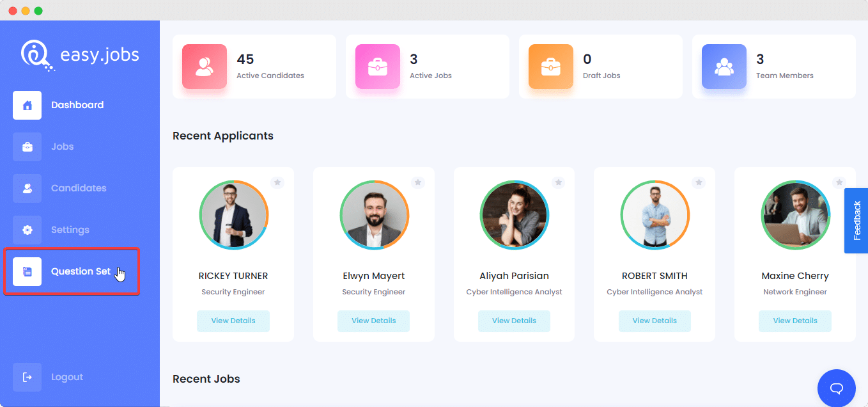Open the chat bubble in the corner
The height and width of the screenshot is (407, 868).
tap(837, 388)
